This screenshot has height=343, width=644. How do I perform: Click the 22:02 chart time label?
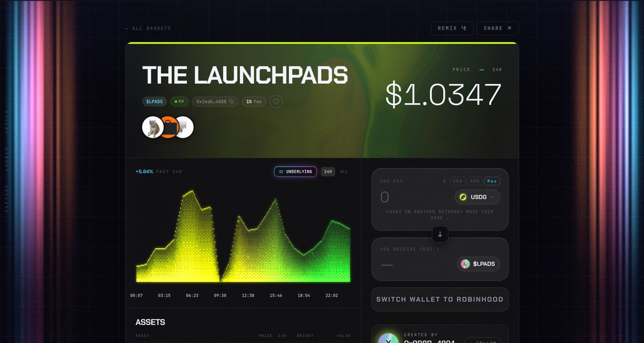[x=332, y=295]
